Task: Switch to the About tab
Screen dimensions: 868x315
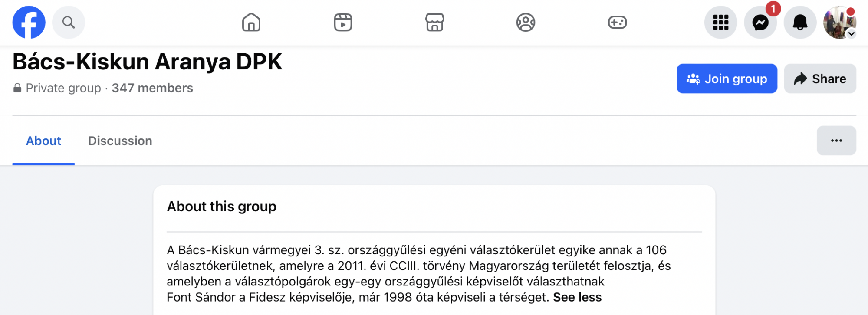Action: [x=43, y=141]
